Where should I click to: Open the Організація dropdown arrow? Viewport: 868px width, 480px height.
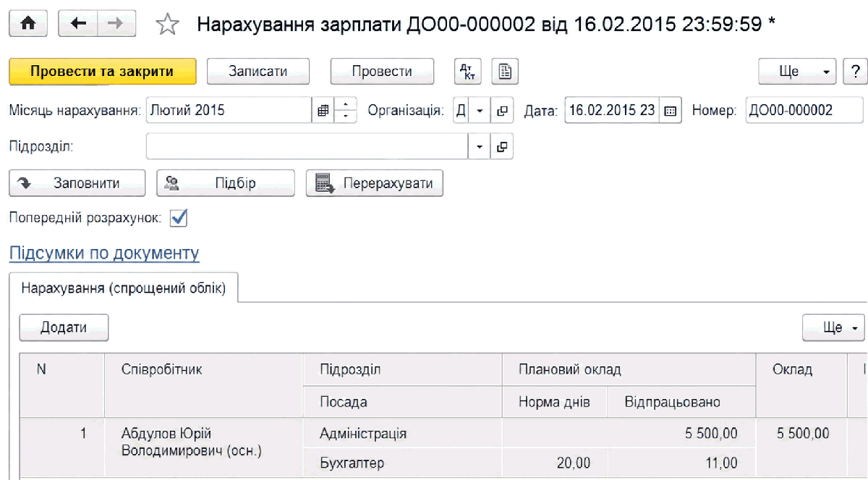point(480,111)
